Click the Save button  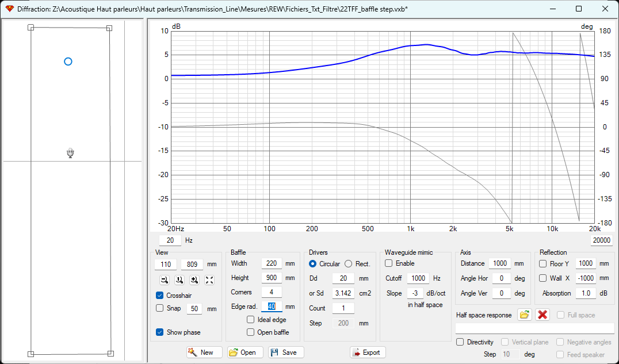click(286, 352)
